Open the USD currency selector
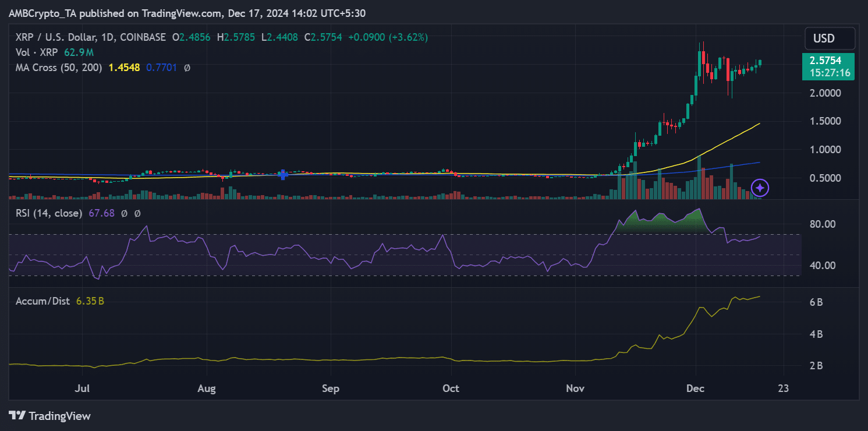The height and width of the screenshot is (431, 868). [x=830, y=38]
